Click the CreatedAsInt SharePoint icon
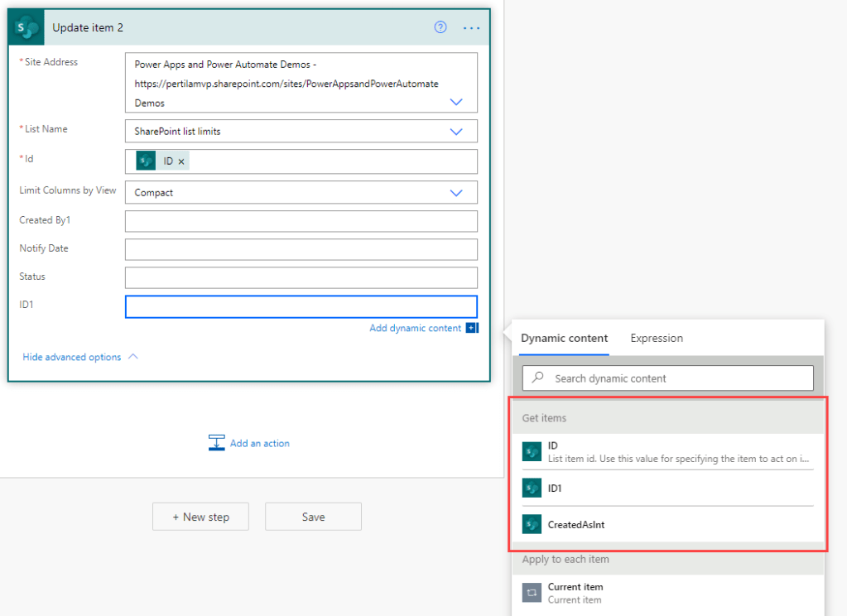The height and width of the screenshot is (616, 847). pyautogui.click(x=532, y=524)
